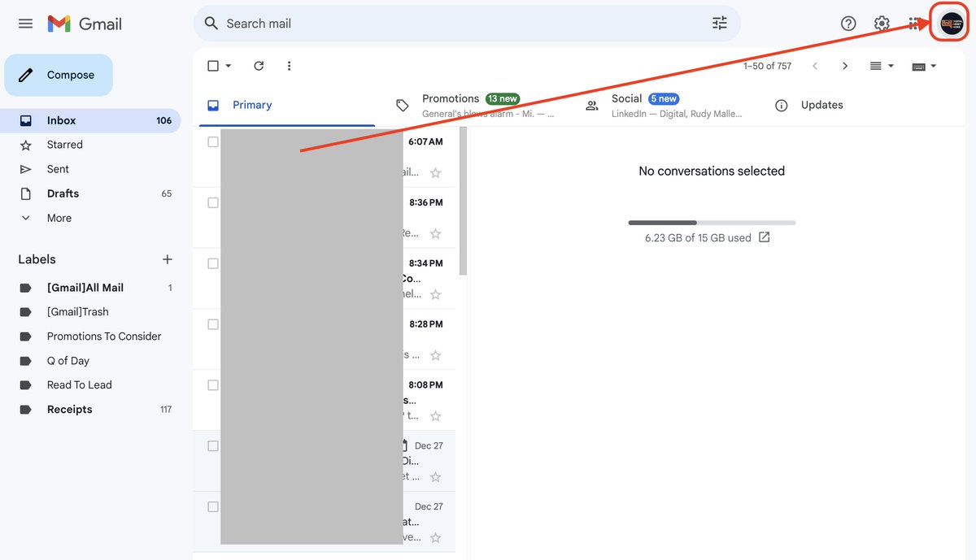Select the 6:07 AM email checkbox
The image size is (976, 560).
pos(213,141)
